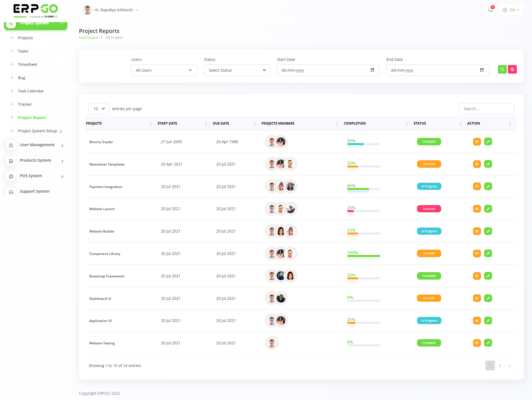532x400 pixels.
Task: View the Bootstrap Framework project
Action: (477, 276)
